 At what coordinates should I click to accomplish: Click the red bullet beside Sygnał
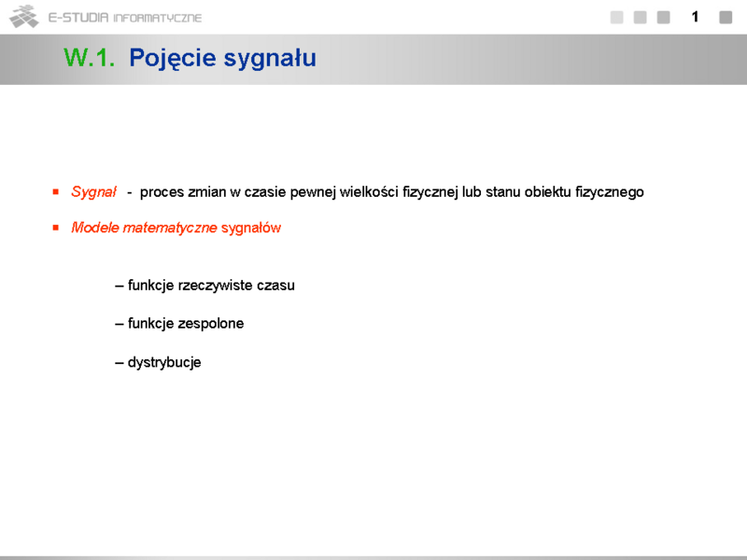(x=55, y=191)
